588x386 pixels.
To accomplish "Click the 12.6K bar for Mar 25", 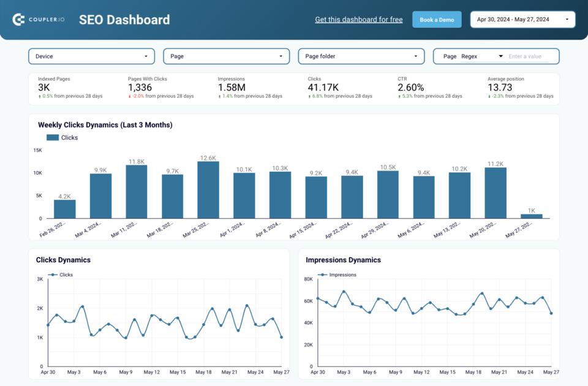I will (x=208, y=190).
